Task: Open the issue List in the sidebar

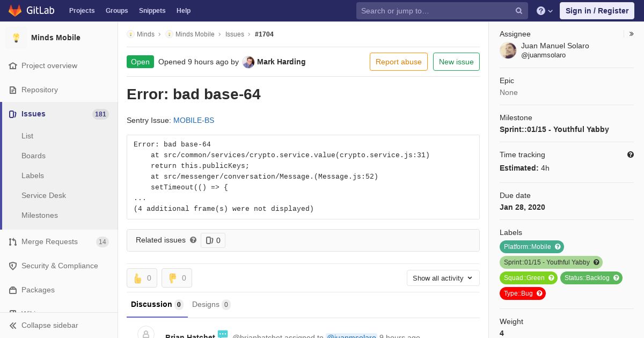Action: point(27,136)
